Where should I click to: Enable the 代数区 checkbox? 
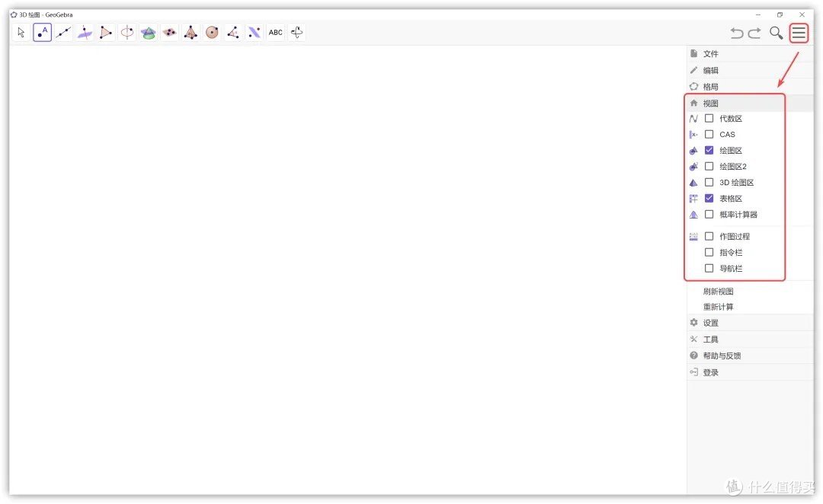pyautogui.click(x=709, y=119)
